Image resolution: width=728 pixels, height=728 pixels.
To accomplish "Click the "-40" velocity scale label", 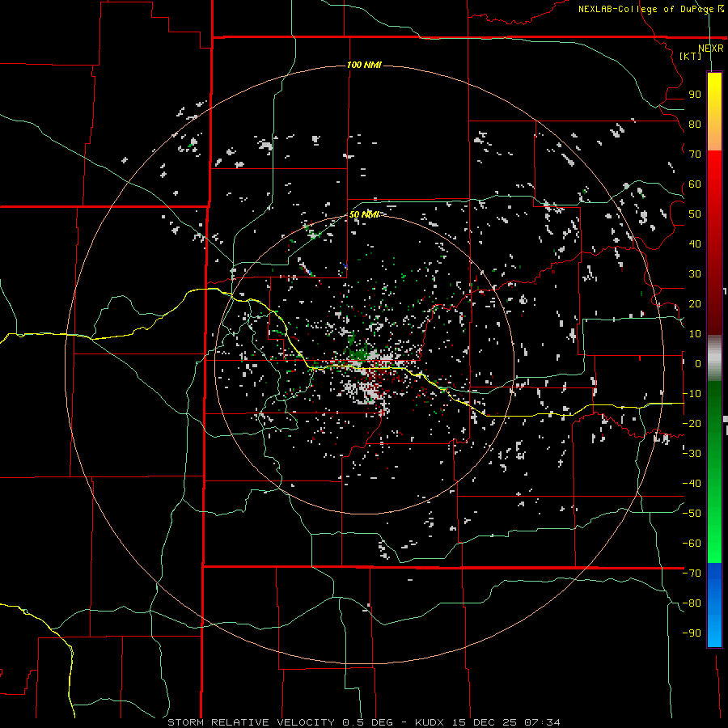I will pos(692,484).
